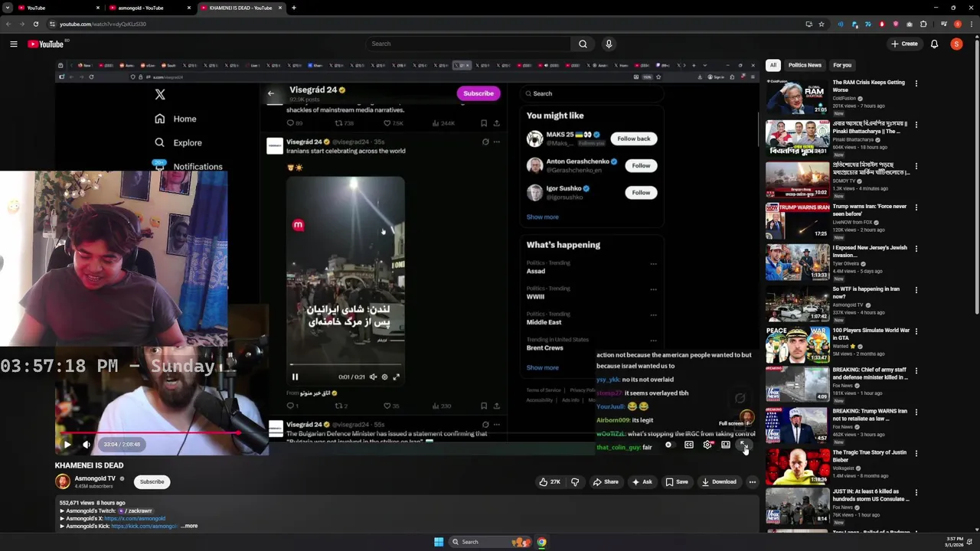The height and width of the screenshot is (551, 980).
Task: Open options for BREAKING: Trump WARNS Iran video
Action: (916, 412)
